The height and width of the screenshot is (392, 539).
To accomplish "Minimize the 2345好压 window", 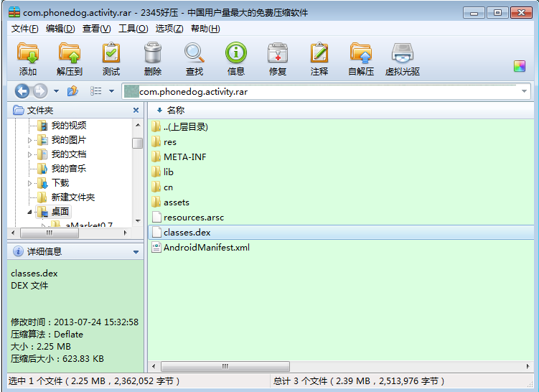I will 474,13.
